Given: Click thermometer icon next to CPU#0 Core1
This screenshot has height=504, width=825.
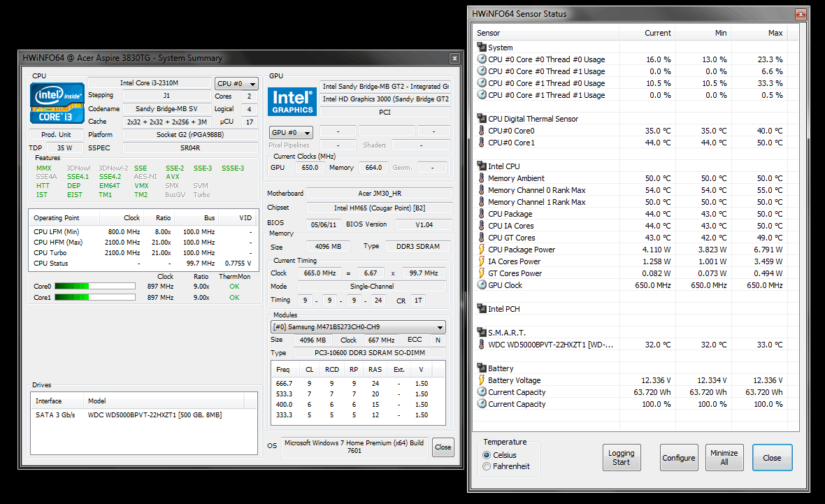Looking at the screenshot, I should [x=482, y=143].
